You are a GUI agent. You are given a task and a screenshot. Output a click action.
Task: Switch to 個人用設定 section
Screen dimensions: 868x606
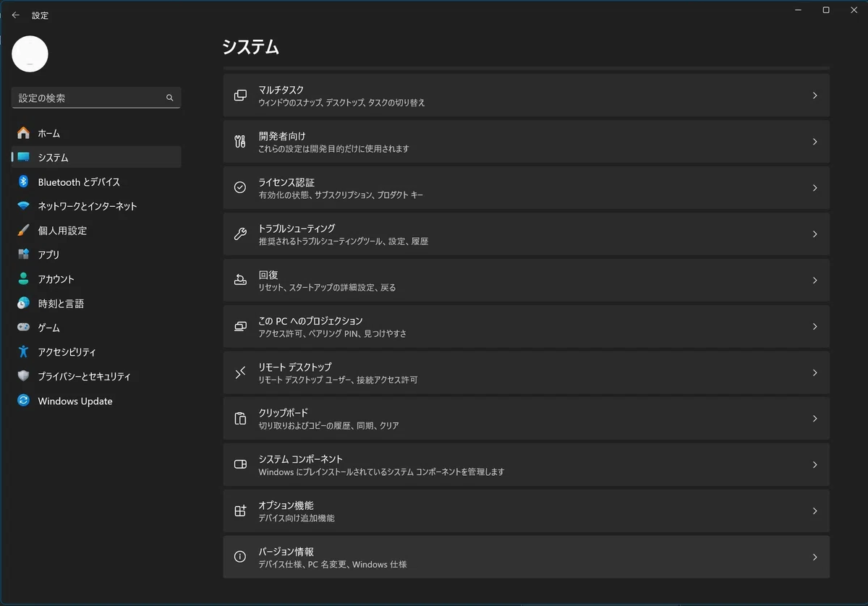coord(96,231)
